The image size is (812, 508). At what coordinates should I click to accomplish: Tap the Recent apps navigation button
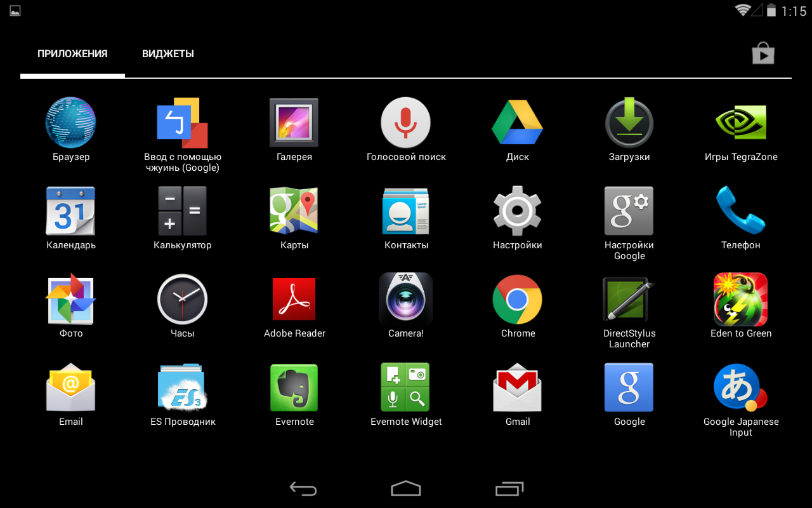(509, 488)
